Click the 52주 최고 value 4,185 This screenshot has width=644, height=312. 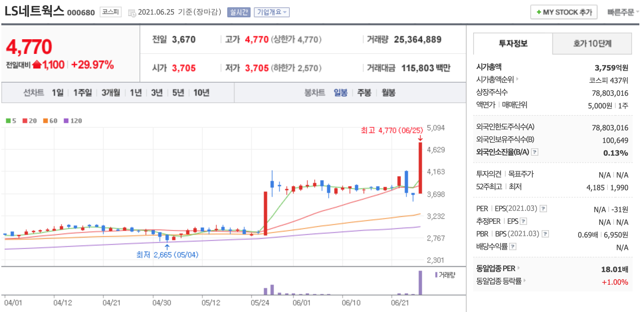(595, 188)
